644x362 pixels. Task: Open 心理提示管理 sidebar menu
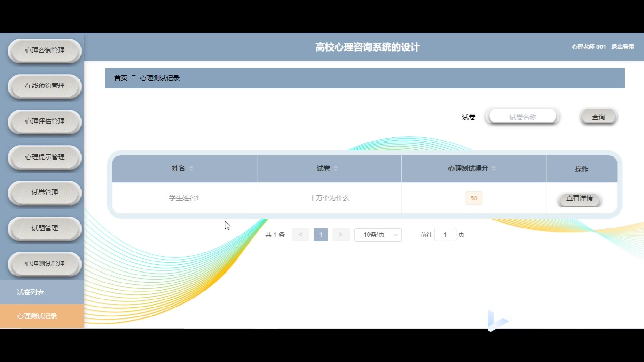point(45,157)
